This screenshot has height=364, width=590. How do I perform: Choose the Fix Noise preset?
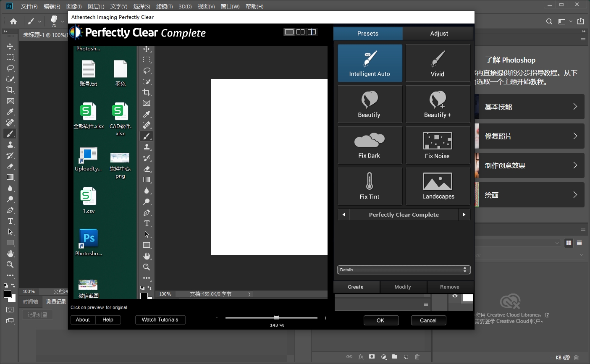tap(438, 145)
